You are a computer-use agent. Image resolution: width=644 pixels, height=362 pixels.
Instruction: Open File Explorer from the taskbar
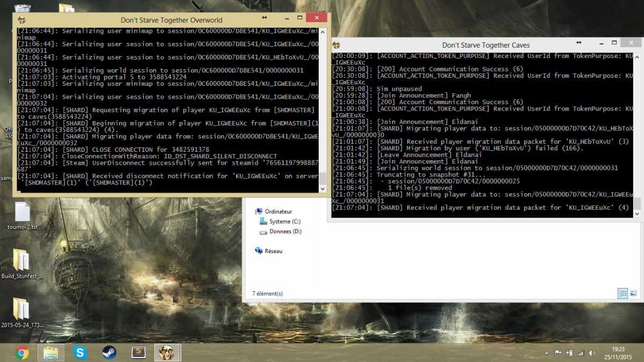click(x=51, y=352)
